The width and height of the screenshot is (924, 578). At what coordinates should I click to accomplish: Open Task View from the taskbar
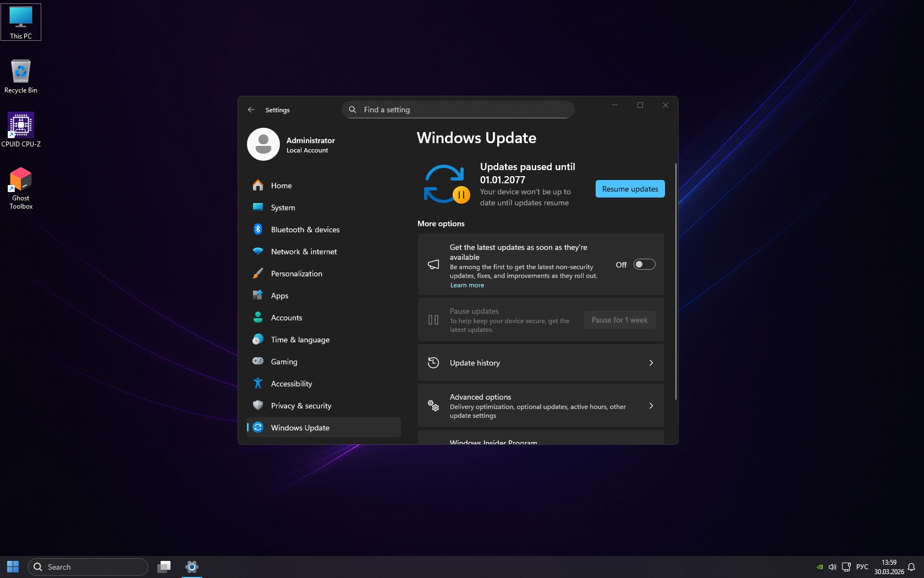pyautogui.click(x=164, y=567)
